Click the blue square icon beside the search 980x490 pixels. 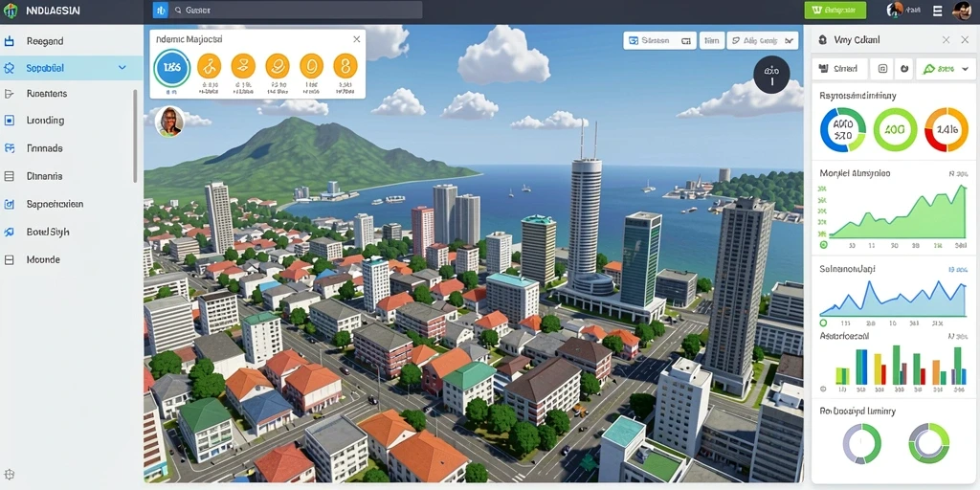(x=161, y=10)
